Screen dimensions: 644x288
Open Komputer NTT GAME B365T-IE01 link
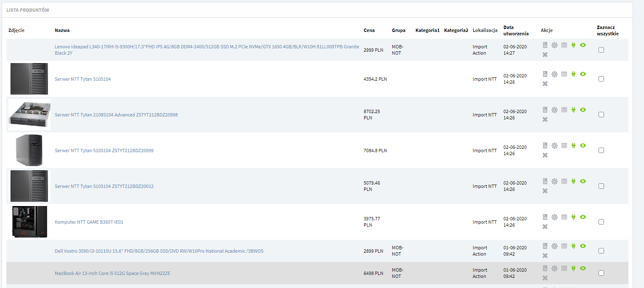pyautogui.click(x=89, y=222)
